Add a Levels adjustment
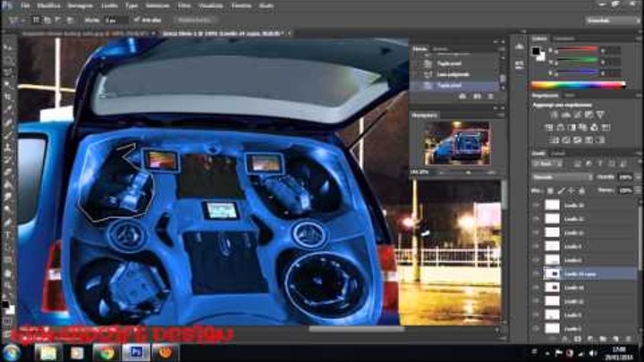The image size is (644, 362). point(566,115)
